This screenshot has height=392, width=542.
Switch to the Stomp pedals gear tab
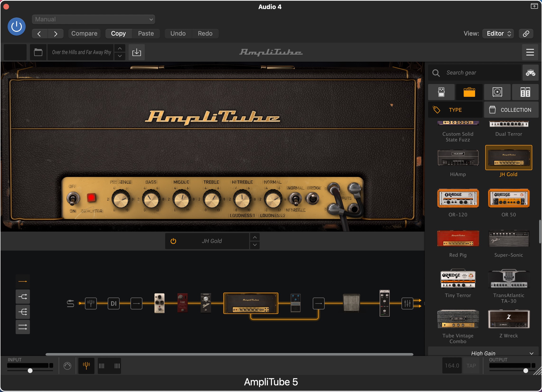click(x=441, y=92)
